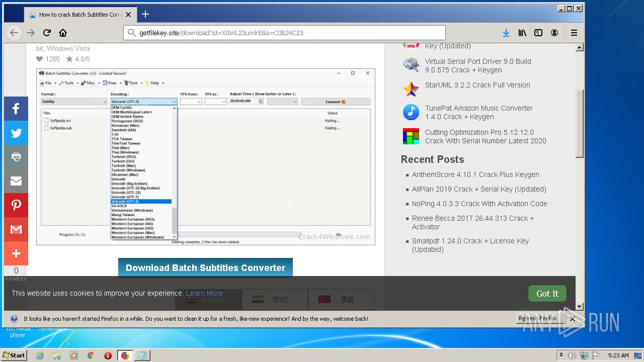The width and height of the screenshot is (644, 362).
Task: Click the heart likes icon
Action: click(x=40, y=59)
